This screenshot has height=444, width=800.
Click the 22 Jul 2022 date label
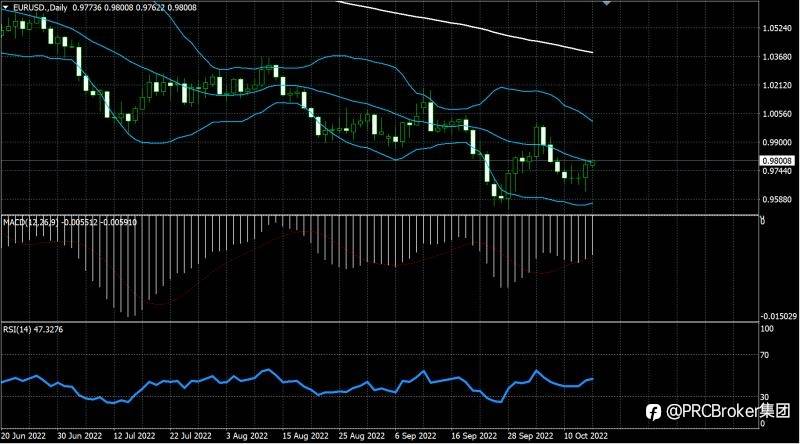coord(190,436)
